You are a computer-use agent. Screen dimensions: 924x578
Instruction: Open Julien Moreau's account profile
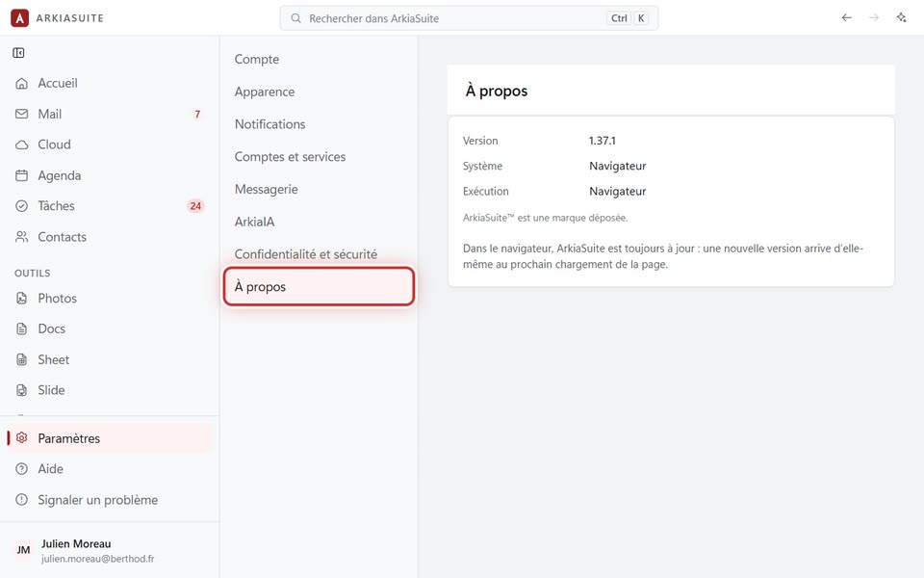110,550
